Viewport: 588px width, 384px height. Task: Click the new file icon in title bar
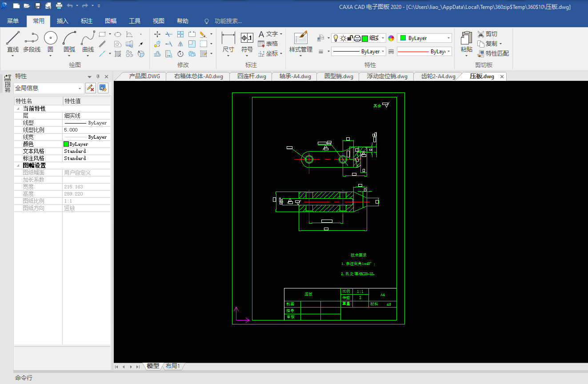pos(16,6)
